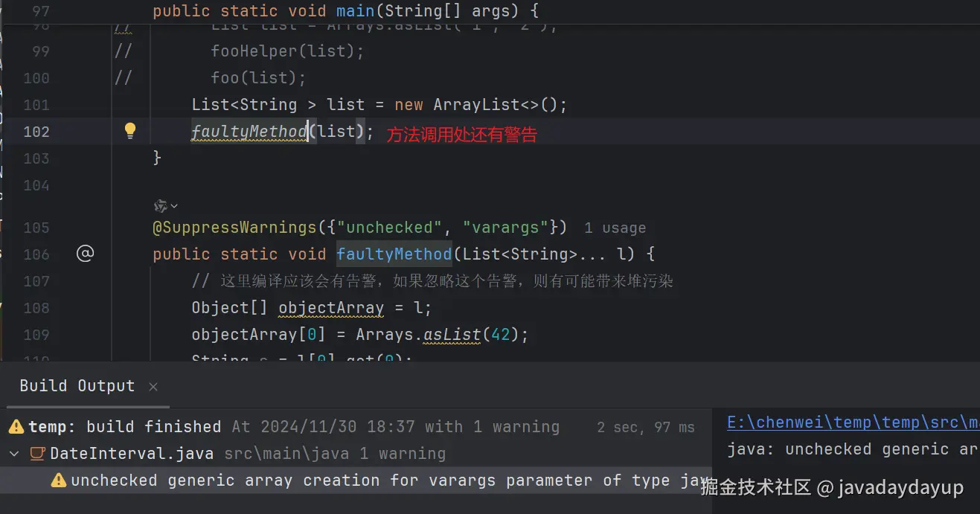Click line number 105 in the gutter
The width and height of the screenshot is (980, 514).
click(x=36, y=228)
